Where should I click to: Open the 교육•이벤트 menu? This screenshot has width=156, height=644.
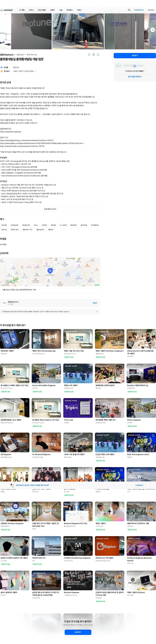point(42,10)
